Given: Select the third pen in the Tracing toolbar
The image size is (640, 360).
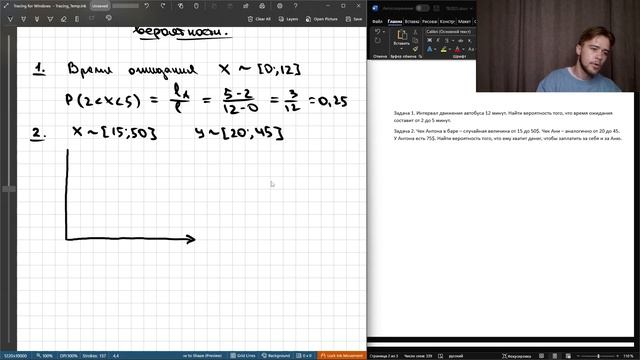Looking at the screenshot, I should pos(37,19).
